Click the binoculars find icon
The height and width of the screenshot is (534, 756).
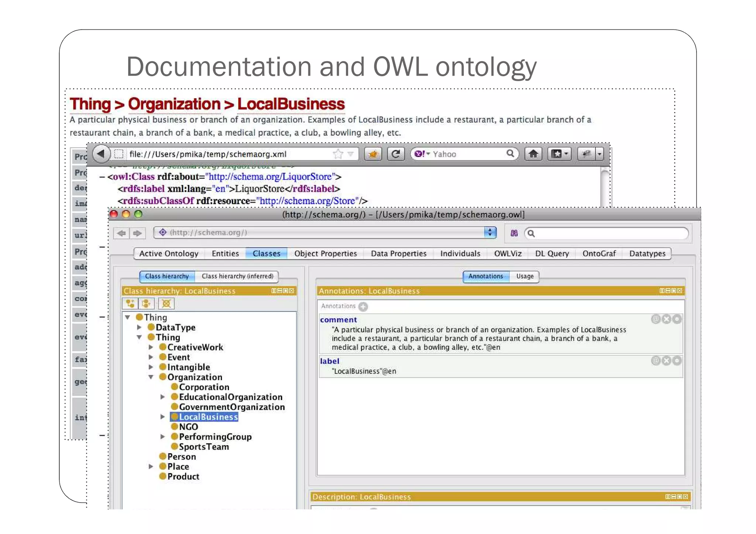[514, 233]
